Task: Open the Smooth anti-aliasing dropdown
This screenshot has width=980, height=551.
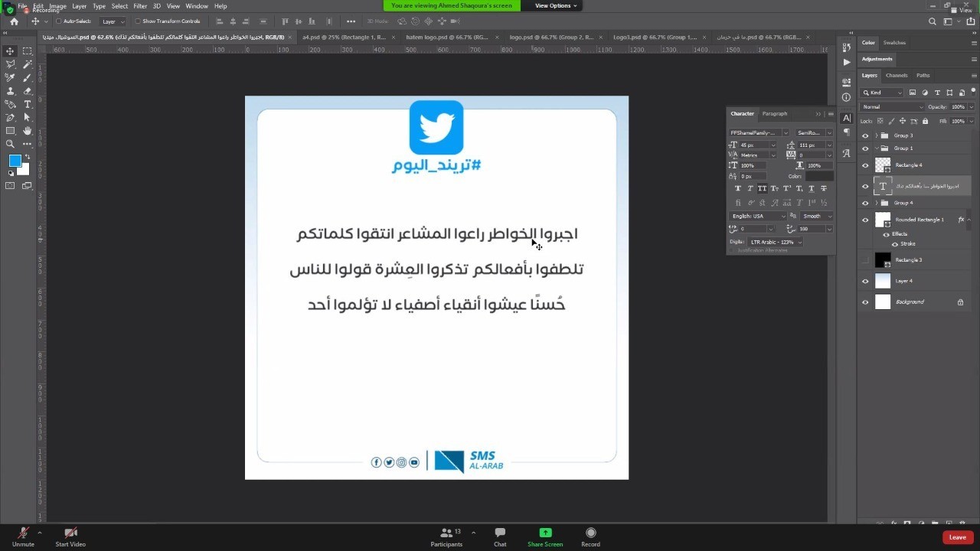Action: 816,216
